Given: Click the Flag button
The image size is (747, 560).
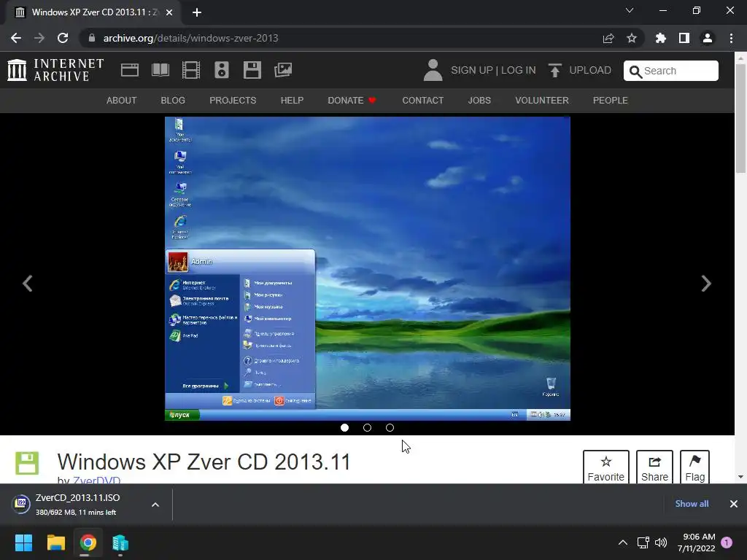Looking at the screenshot, I should coord(694,467).
